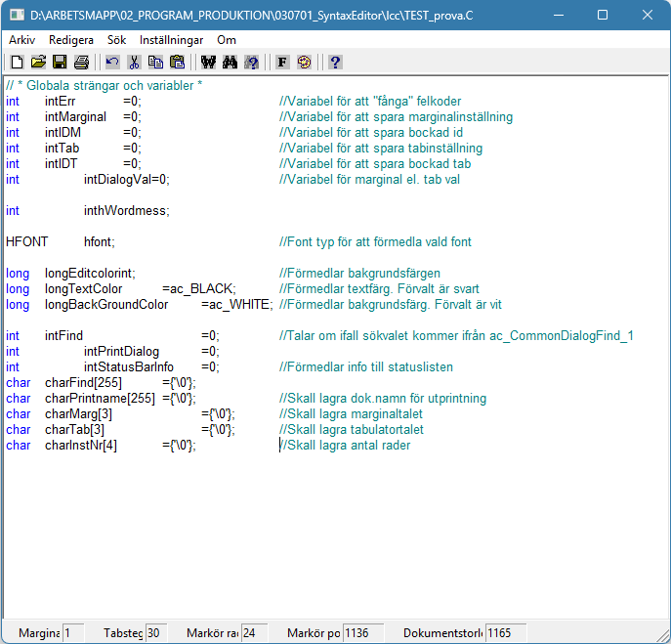Click the variable longTextColor

83,289
